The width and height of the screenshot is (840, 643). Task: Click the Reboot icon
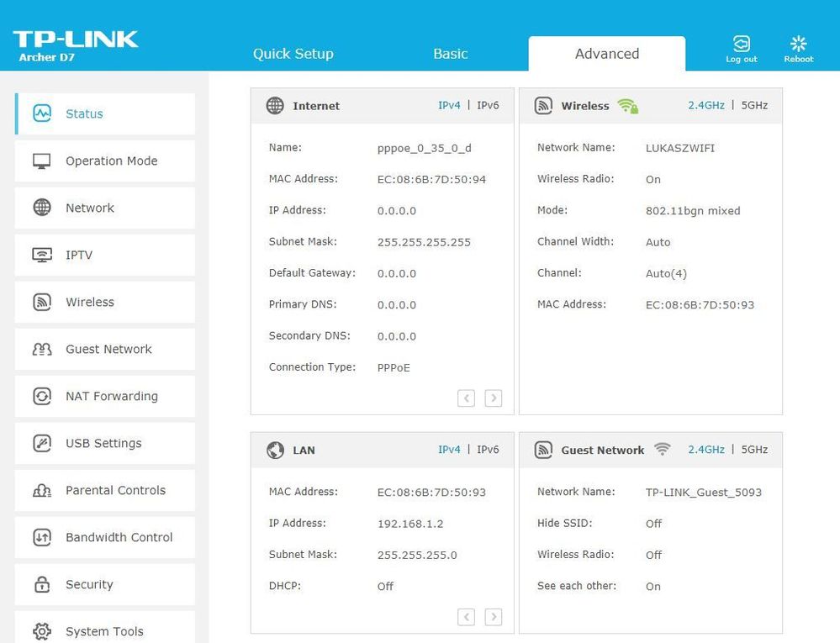(x=798, y=44)
